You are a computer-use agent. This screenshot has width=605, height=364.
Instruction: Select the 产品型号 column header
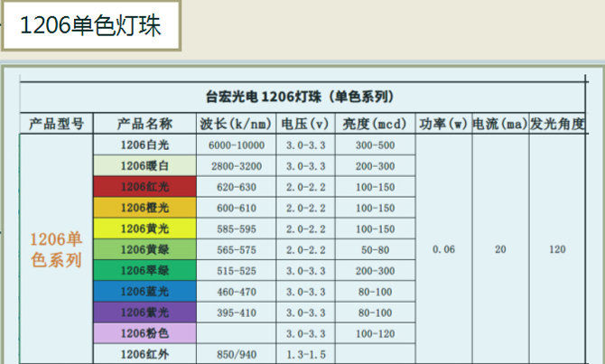[x=56, y=124]
